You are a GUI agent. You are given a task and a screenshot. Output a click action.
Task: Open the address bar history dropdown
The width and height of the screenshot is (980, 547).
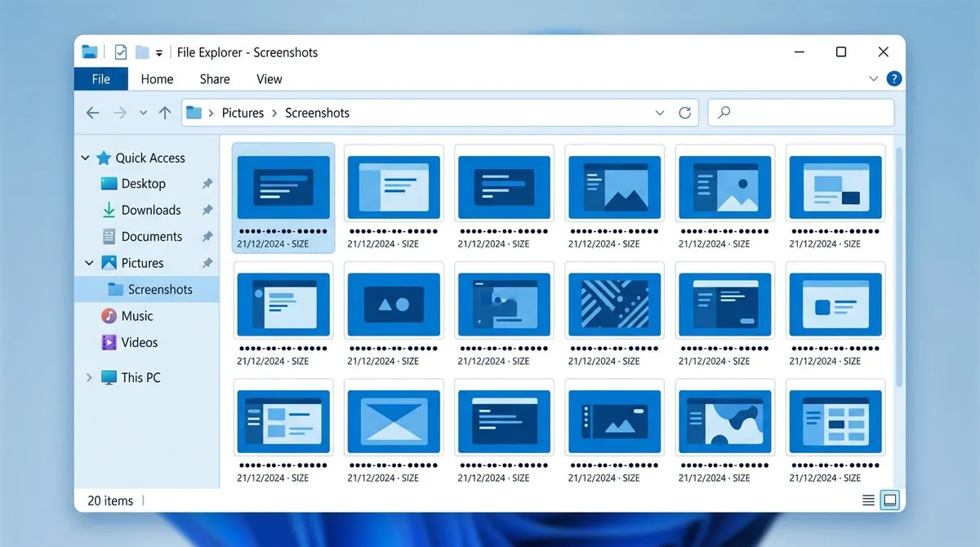[660, 113]
